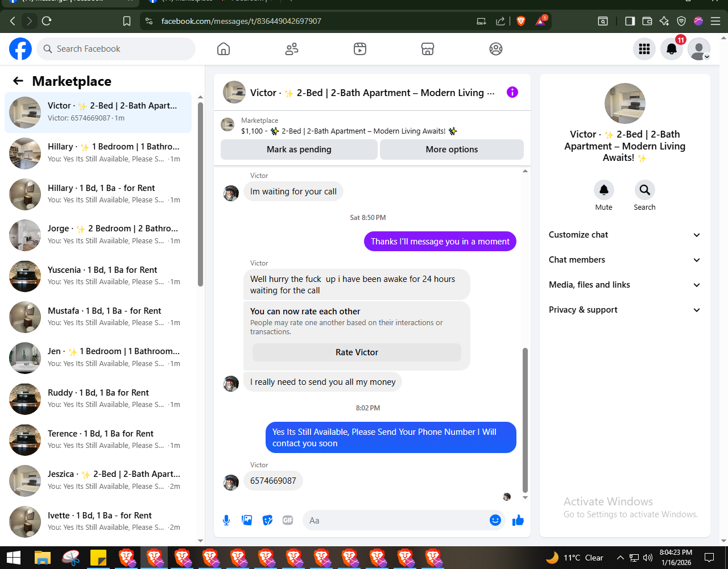The image size is (728, 569).
Task: Open Snipping Tool in taskbar
Action: [x=71, y=558]
